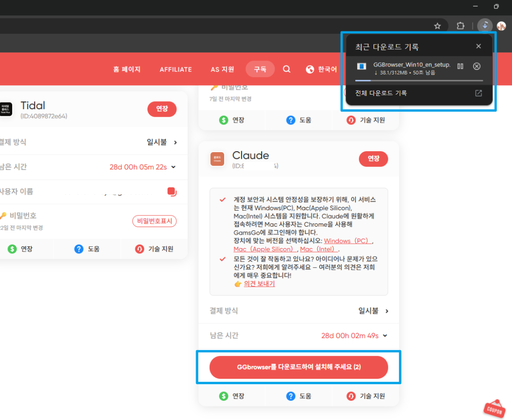Open the AFFILIATE menu item
Image resolution: width=512 pixels, height=420 pixels.
point(176,70)
